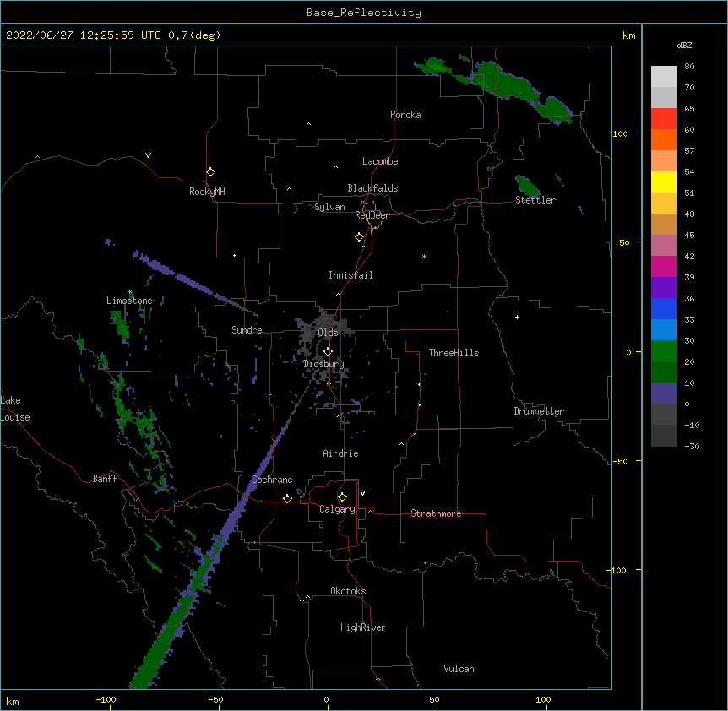Click the yellow 54 dBZ legend swatch
Screen dimensions: 728x711
(x=664, y=182)
